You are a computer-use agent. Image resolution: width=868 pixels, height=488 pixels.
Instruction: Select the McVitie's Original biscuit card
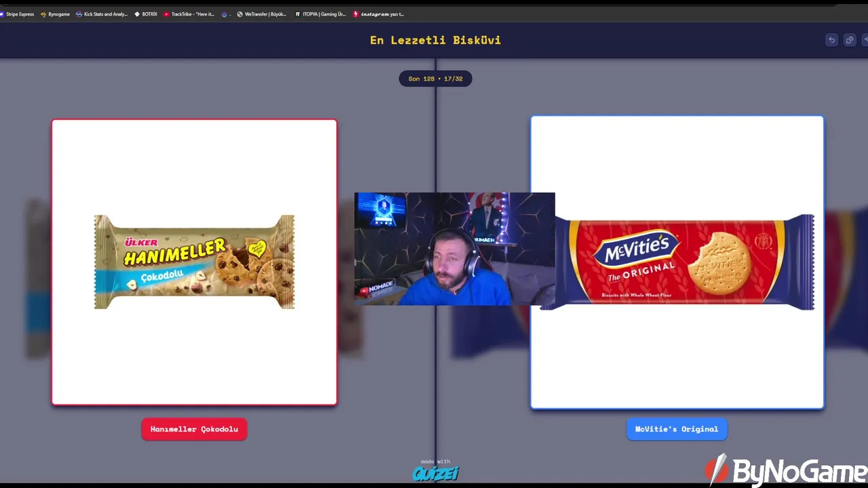click(x=677, y=262)
